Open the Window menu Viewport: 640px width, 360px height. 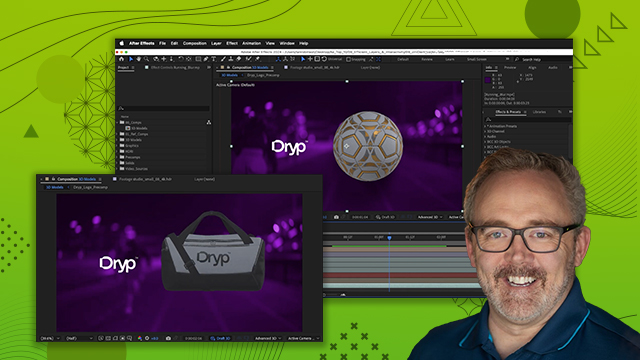(x=287, y=43)
